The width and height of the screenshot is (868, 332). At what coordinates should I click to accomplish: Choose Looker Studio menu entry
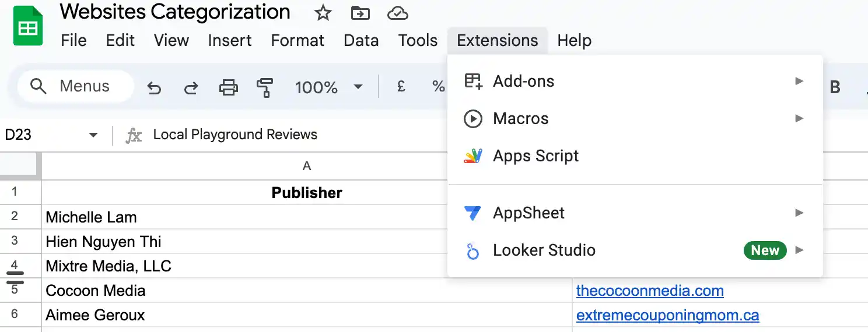pyautogui.click(x=635, y=250)
